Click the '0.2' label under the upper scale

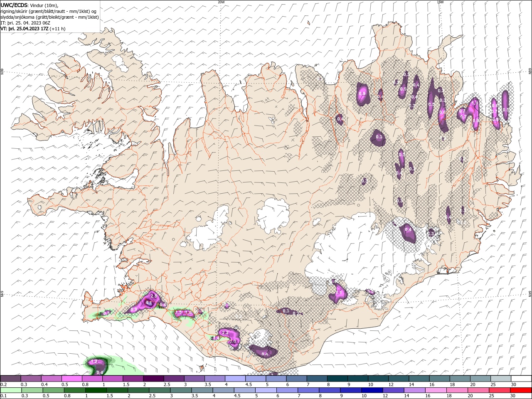pos(4,384)
